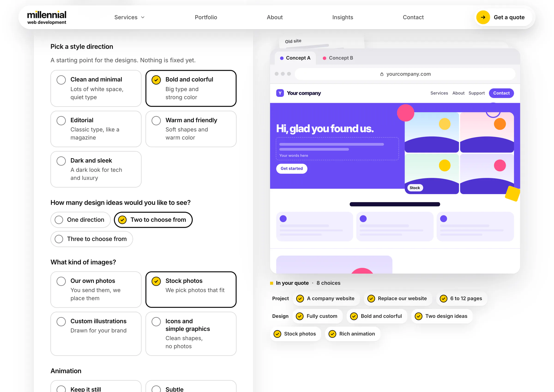Click the purple Contact button in the preview
554x392 pixels.
point(501,93)
